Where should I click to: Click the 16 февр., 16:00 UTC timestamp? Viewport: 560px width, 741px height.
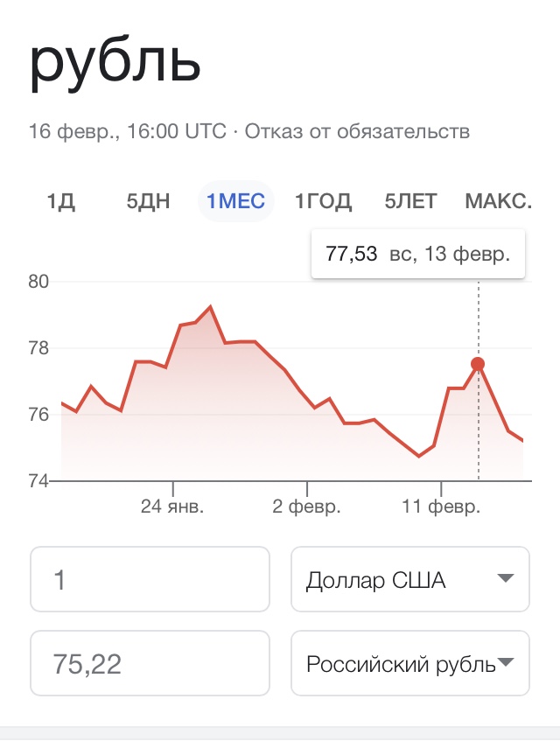pos(127,132)
